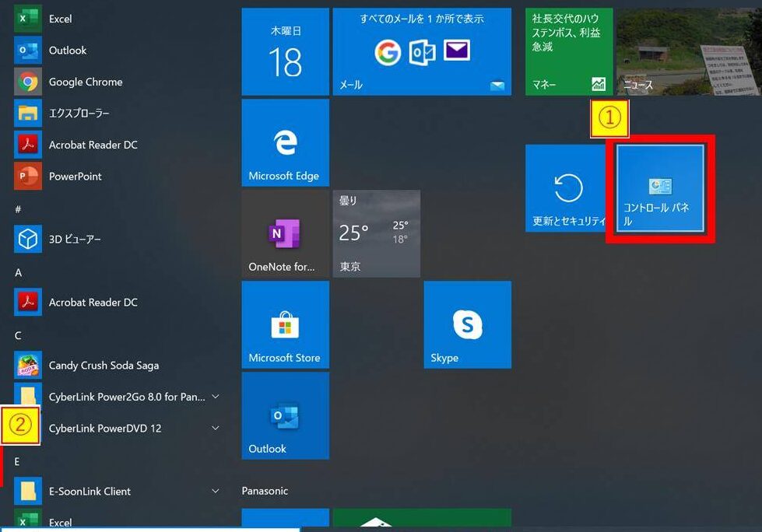
Task: Open Google Chrome from the app list
Action: 117,82
